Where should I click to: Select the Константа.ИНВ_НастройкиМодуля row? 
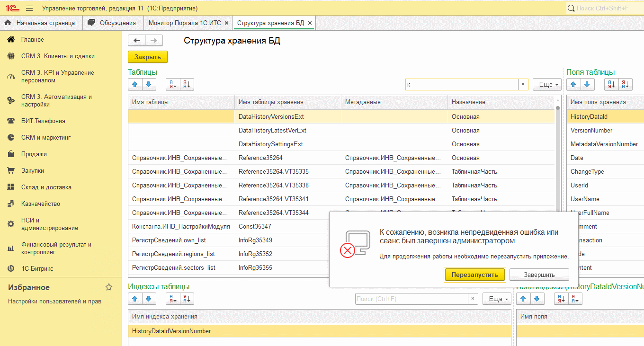pyautogui.click(x=229, y=226)
